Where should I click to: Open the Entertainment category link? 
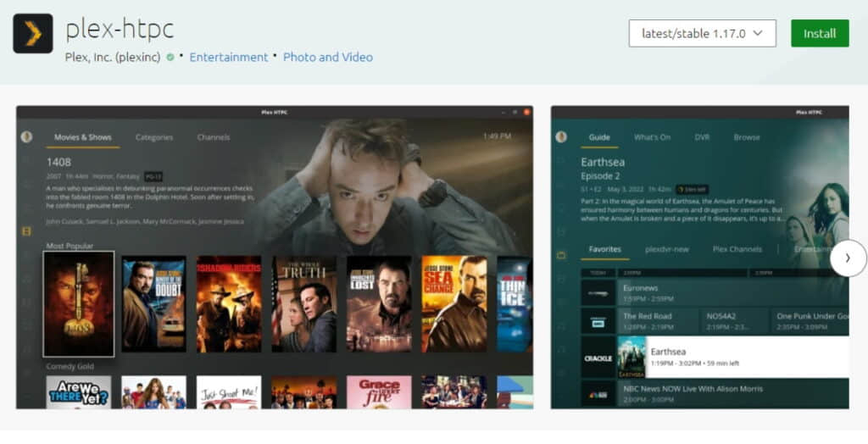pos(228,57)
